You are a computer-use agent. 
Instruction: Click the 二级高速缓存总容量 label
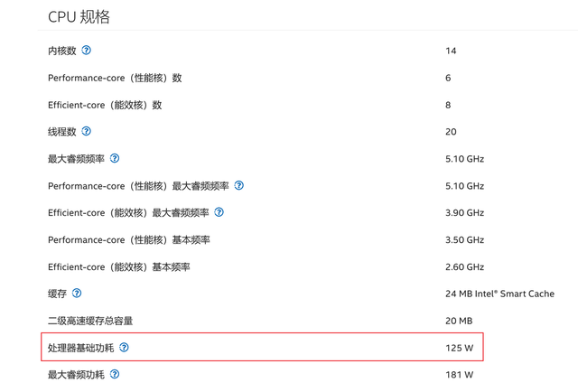pyautogui.click(x=97, y=321)
